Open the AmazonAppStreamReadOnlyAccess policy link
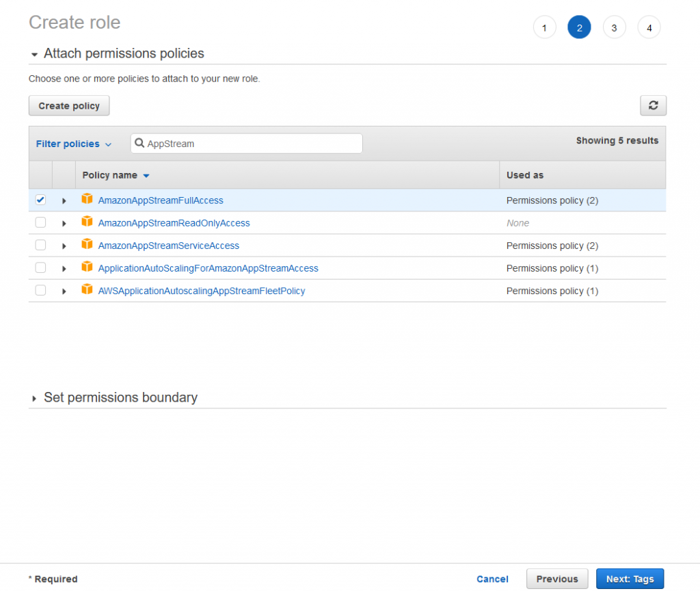The height and width of the screenshot is (591, 700). click(174, 223)
